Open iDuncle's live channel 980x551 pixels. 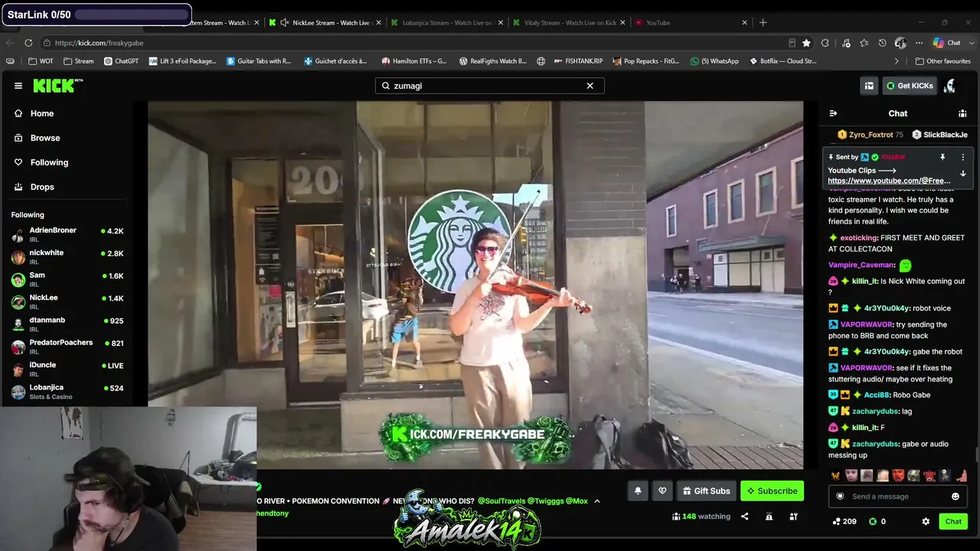pyautogui.click(x=67, y=369)
